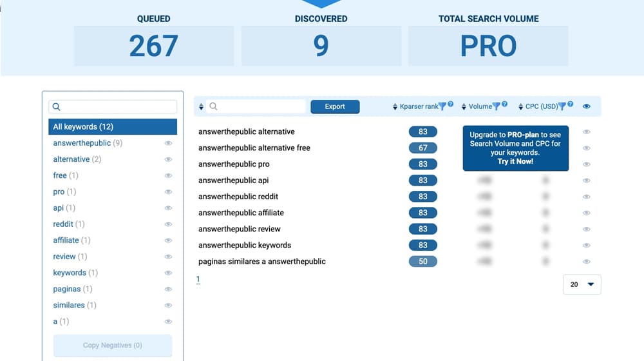The width and height of the screenshot is (644, 361).
Task: Toggle eye next to sidebar answerthepublic (9)
Action: point(168,143)
